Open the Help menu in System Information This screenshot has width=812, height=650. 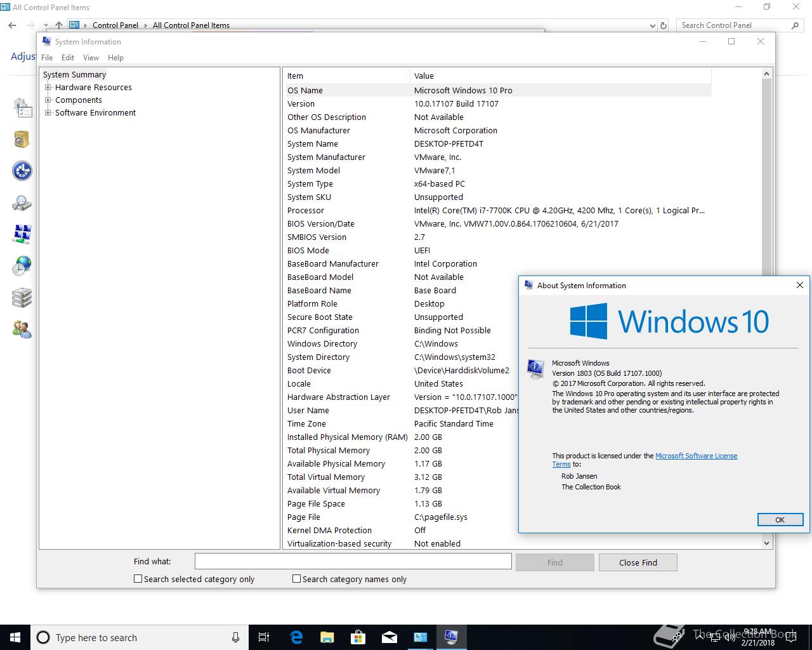tap(115, 58)
